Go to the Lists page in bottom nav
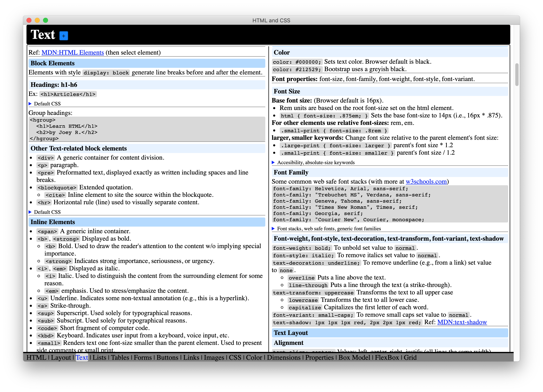 tap(99, 357)
